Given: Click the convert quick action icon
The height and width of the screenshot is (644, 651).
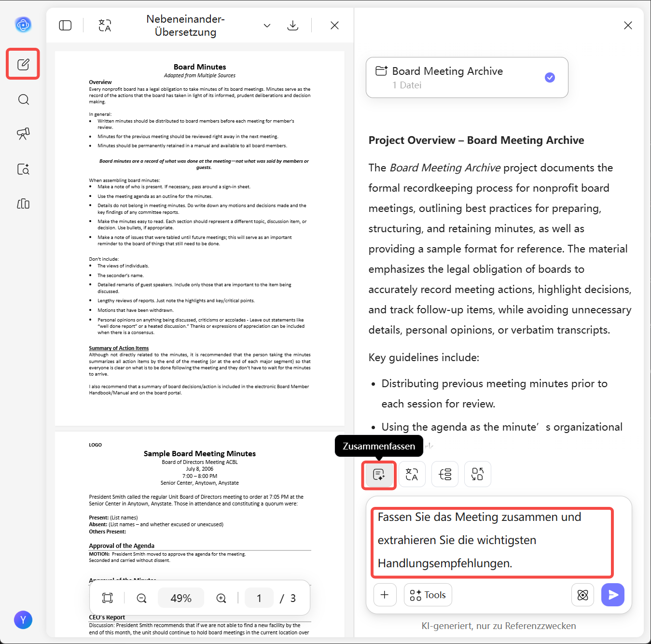Looking at the screenshot, I should click(477, 475).
